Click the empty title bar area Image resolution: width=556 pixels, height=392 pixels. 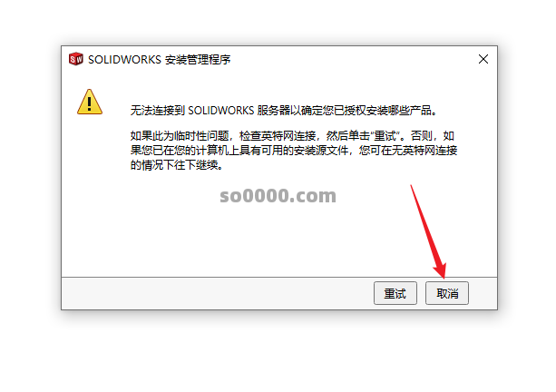pos(353,59)
